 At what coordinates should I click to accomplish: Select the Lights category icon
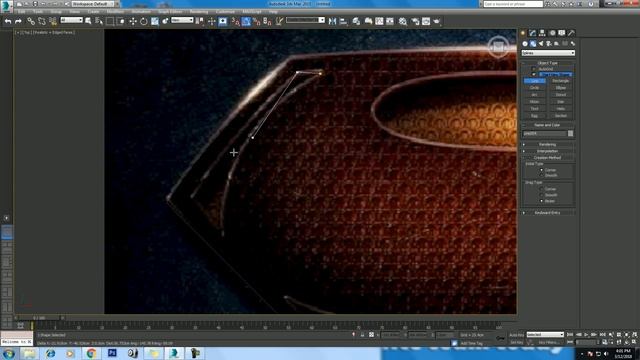pyautogui.click(x=541, y=43)
